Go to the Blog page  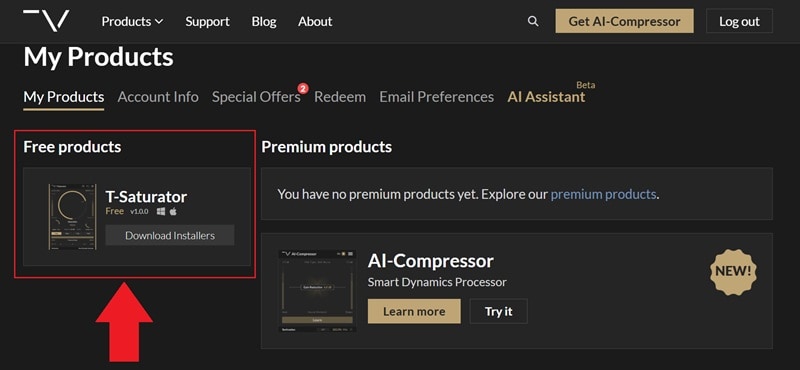coord(264,21)
